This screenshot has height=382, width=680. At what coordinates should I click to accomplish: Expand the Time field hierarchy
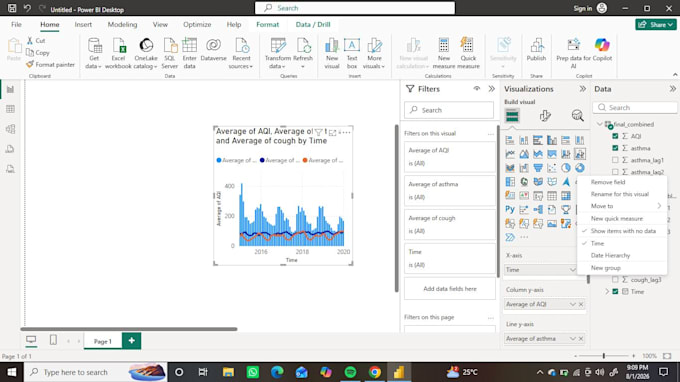click(607, 292)
